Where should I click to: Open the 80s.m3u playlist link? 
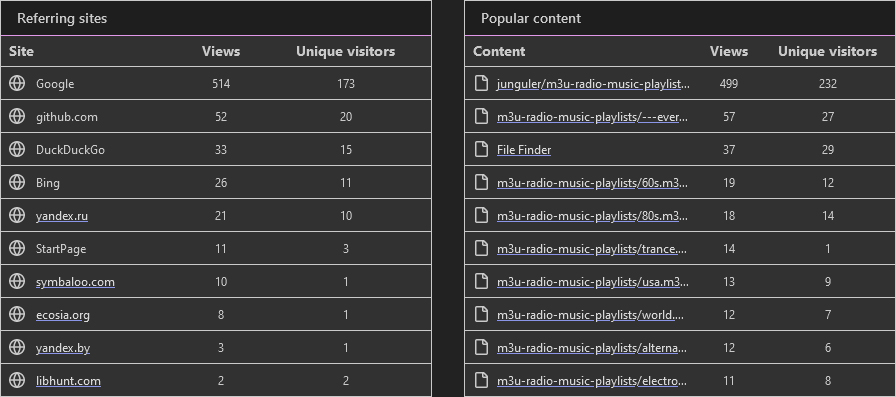pos(593,216)
